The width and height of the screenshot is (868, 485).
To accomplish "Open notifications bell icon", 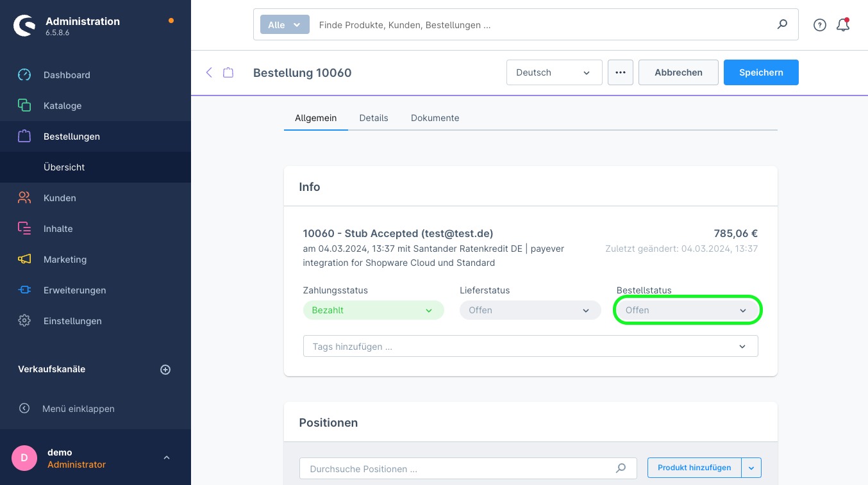I will pyautogui.click(x=843, y=25).
